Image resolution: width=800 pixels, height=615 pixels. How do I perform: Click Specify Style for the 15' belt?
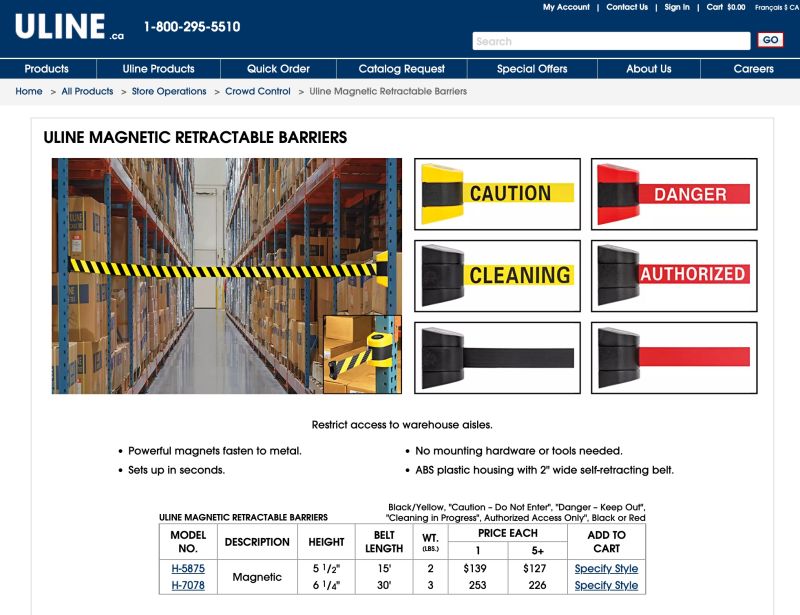click(605, 569)
